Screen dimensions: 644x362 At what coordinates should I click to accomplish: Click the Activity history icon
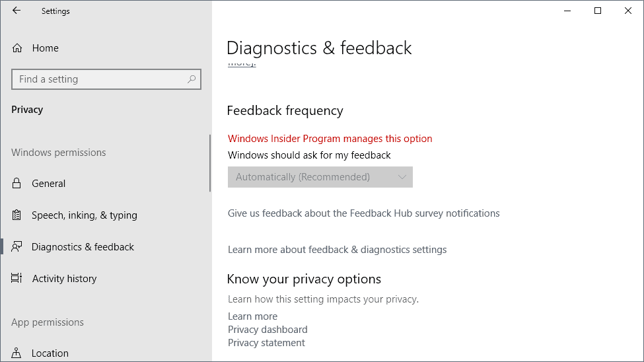pyautogui.click(x=17, y=279)
